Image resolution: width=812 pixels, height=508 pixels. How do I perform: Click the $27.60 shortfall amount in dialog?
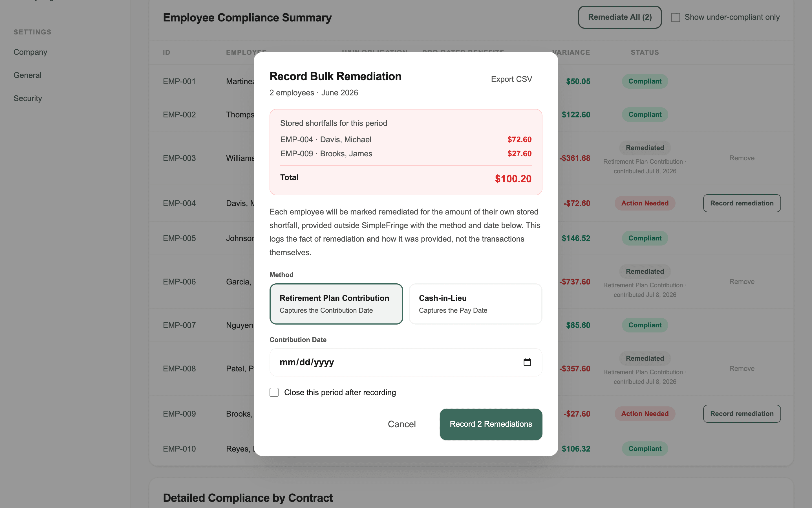tap(519, 154)
